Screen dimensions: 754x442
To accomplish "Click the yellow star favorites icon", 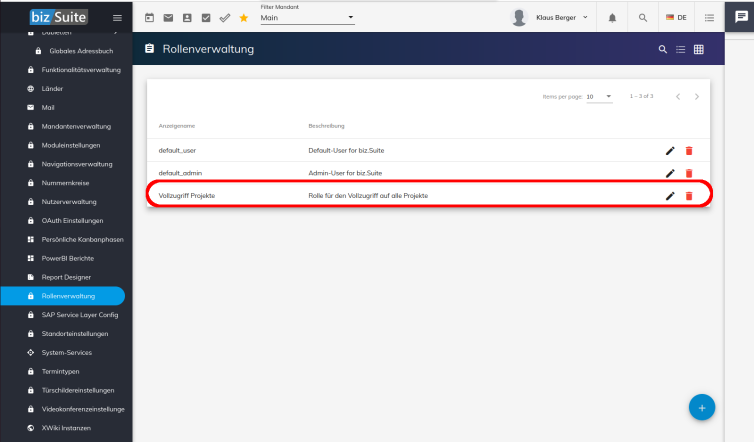I will tap(244, 18).
